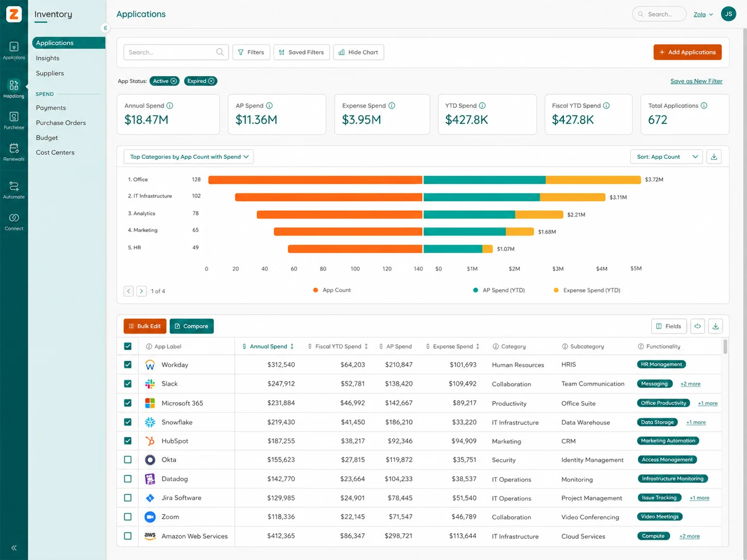The height and width of the screenshot is (560, 747).
Task: Uncheck the HubSpot row checkbox
Action: 128,441
